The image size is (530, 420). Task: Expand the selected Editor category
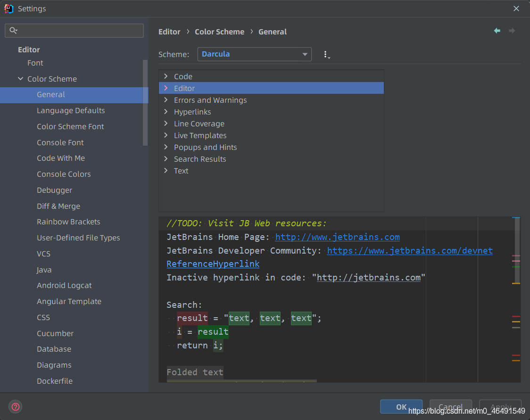click(166, 88)
